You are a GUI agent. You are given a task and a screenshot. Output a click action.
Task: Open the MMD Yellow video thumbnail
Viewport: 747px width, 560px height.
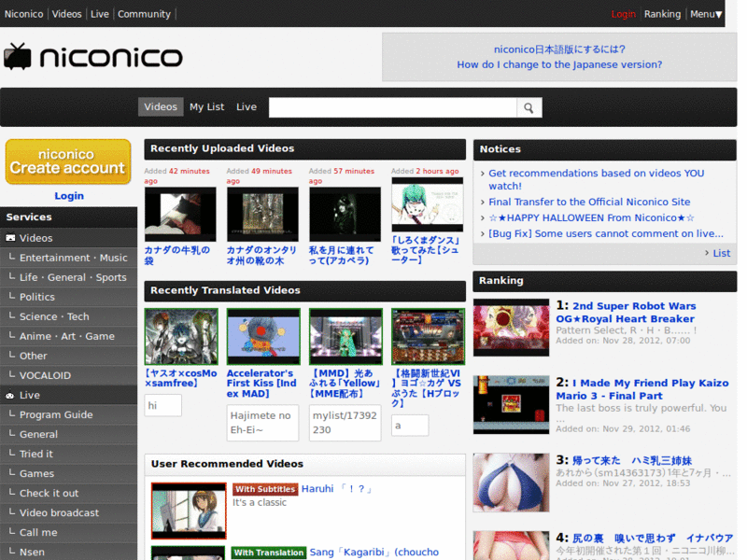345,336
